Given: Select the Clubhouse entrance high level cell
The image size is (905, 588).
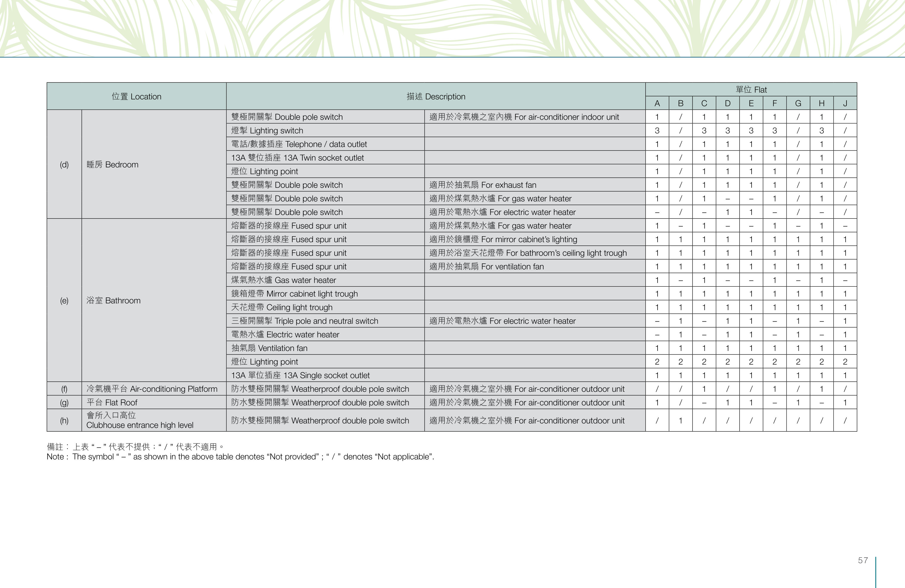Looking at the screenshot, I should coord(154,420).
